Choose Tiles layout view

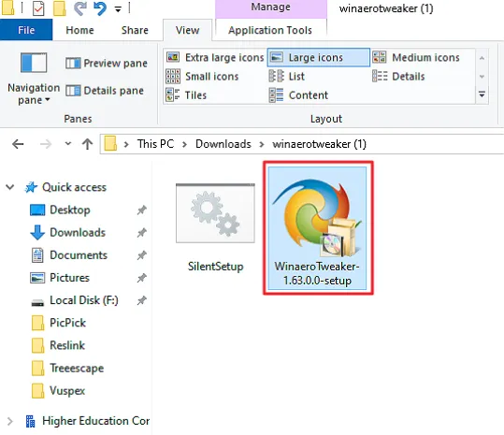click(186, 95)
